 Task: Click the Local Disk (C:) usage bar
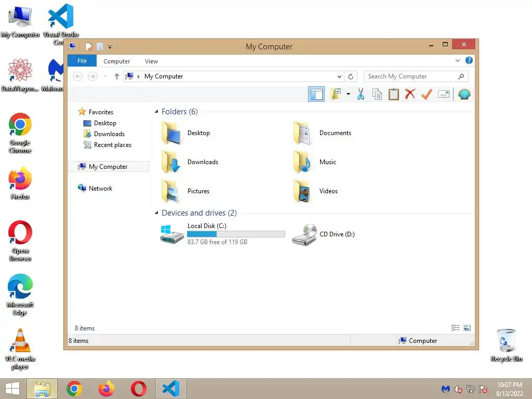point(236,234)
